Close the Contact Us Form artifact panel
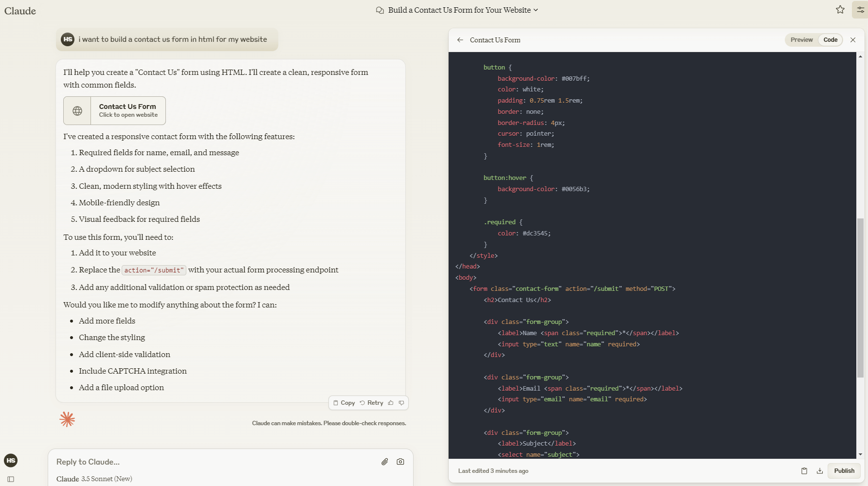Viewport: 868px width, 486px height. click(853, 40)
